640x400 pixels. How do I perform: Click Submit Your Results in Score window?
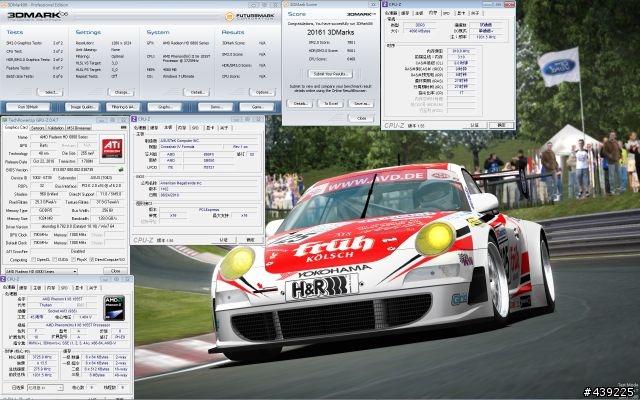[x=330, y=74]
